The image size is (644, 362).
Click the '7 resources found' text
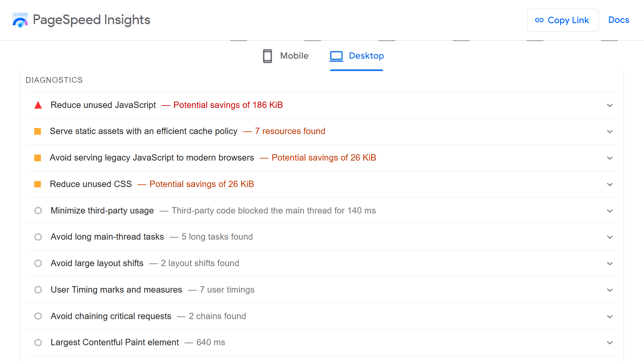[x=290, y=131]
